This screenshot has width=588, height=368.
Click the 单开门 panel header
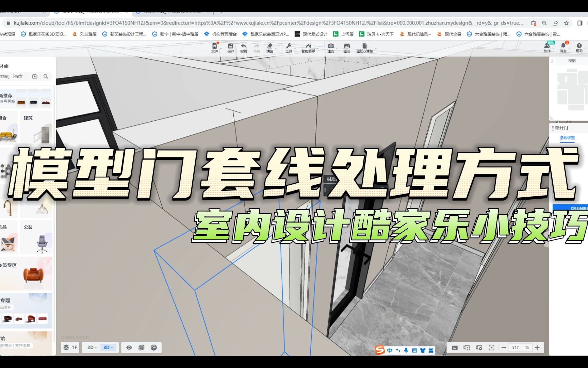561,128
